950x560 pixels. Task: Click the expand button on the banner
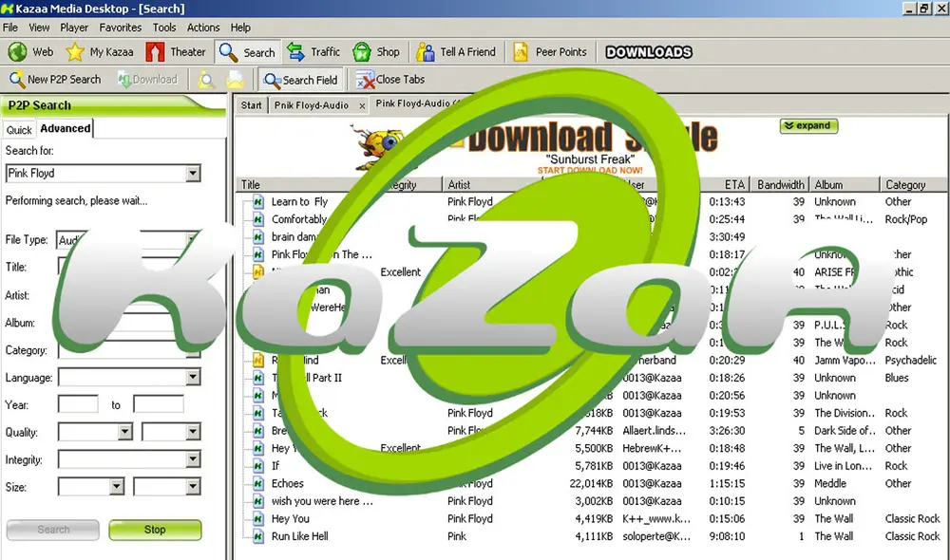[x=808, y=126]
